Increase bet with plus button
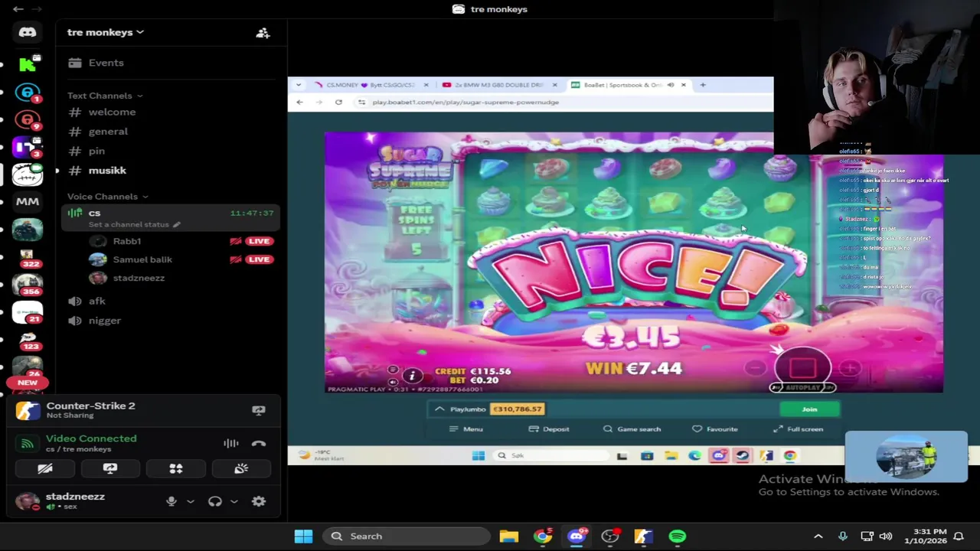The image size is (980, 551). click(x=850, y=369)
